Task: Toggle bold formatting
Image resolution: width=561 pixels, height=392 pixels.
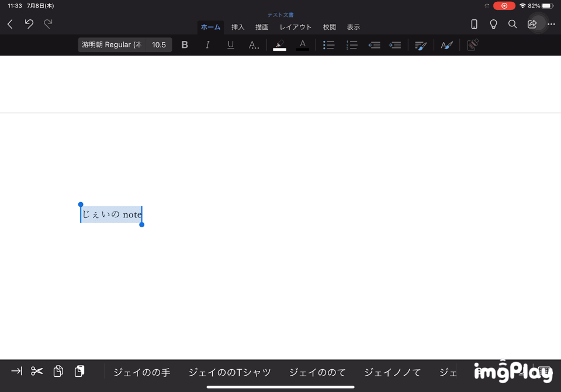Action: pos(185,44)
